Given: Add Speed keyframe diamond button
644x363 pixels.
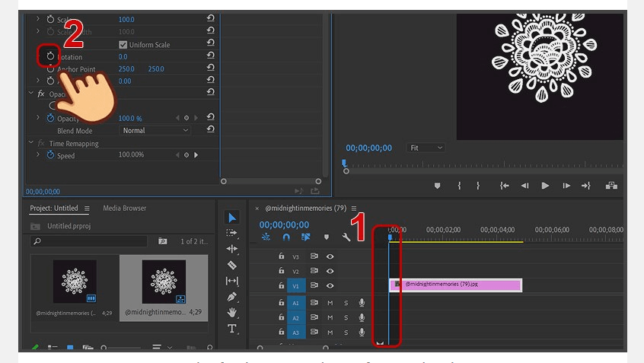Looking at the screenshot, I should [x=187, y=154].
